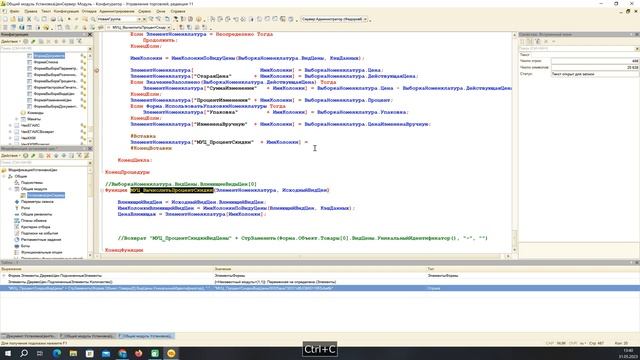The height and width of the screenshot is (360, 640).
Task: Click the properties panel search field
Action: [576, 49]
